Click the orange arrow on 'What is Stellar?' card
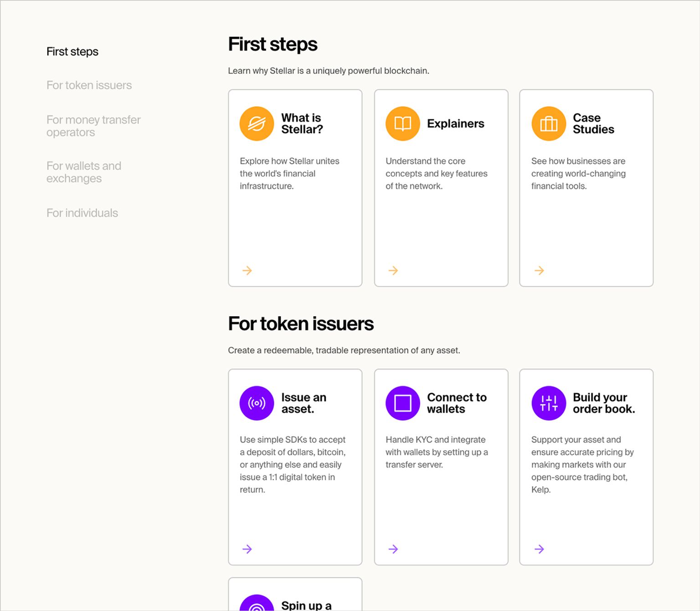The width and height of the screenshot is (700, 611). coord(247,271)
